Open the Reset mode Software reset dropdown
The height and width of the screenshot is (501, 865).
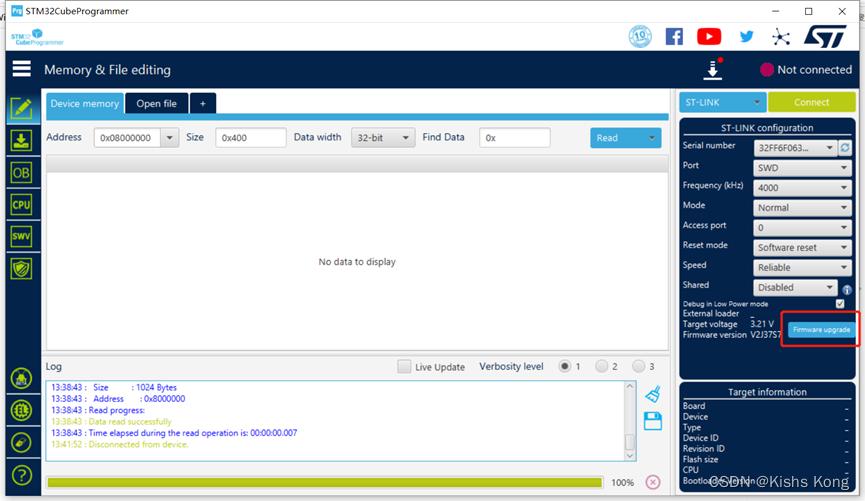(x=802, y=247)
